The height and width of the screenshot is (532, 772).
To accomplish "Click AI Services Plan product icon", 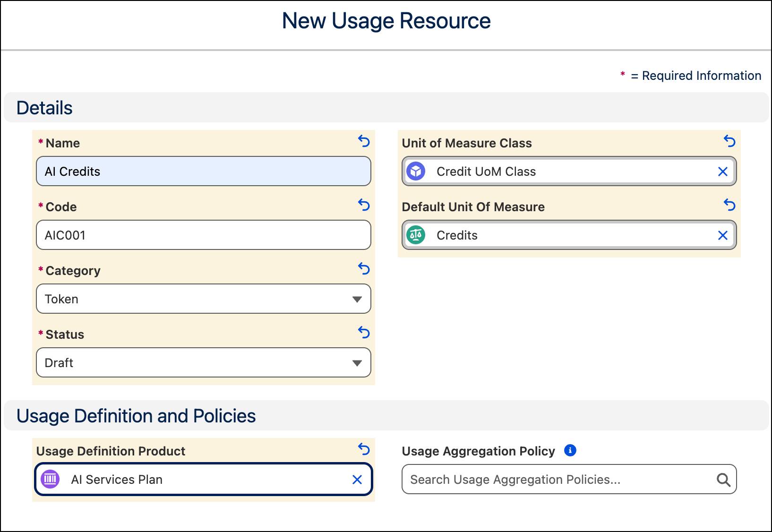I will click(x=51, y=479).
